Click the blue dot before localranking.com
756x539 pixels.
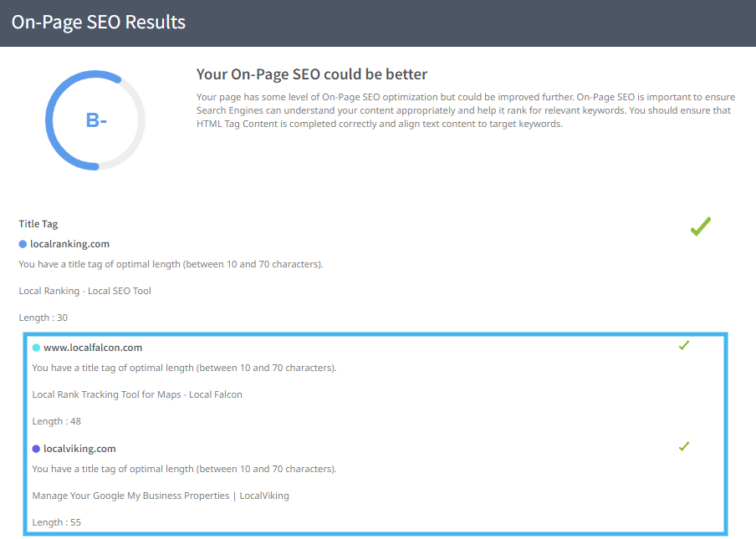point(23,244)
